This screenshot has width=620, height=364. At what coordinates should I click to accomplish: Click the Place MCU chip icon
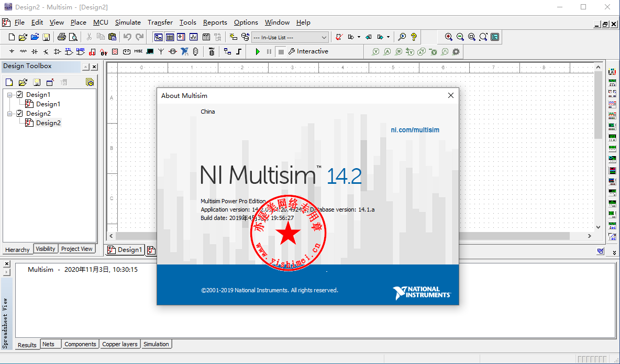(212, 51)
